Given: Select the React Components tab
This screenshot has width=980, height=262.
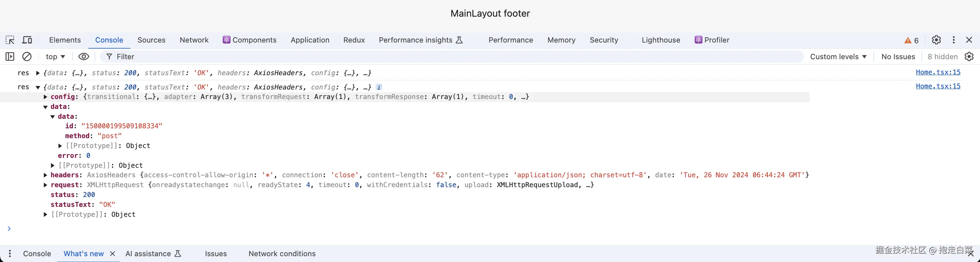Looking at the screenshot, I should (x=250, y=40).
